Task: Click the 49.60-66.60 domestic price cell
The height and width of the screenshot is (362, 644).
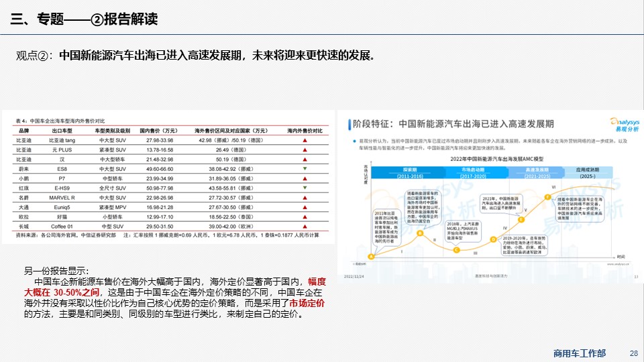Action: pos(160,169)
